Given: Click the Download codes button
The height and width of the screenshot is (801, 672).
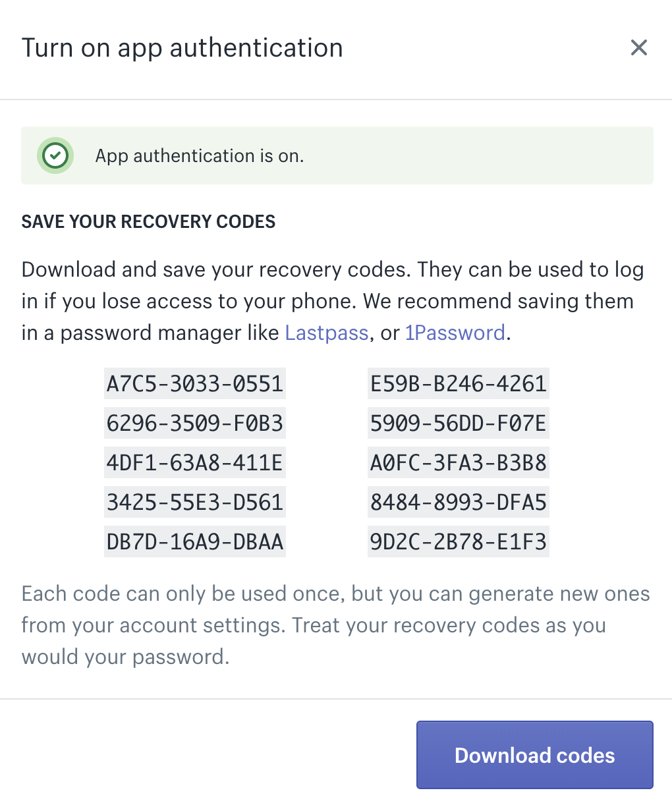Looking at the screenshot, I should (534, 755).
